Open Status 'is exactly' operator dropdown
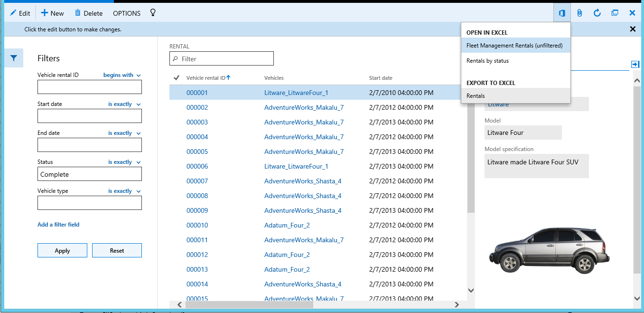This screenshot has height=313, width=644. pyautogui.click(x=124, y=162)
